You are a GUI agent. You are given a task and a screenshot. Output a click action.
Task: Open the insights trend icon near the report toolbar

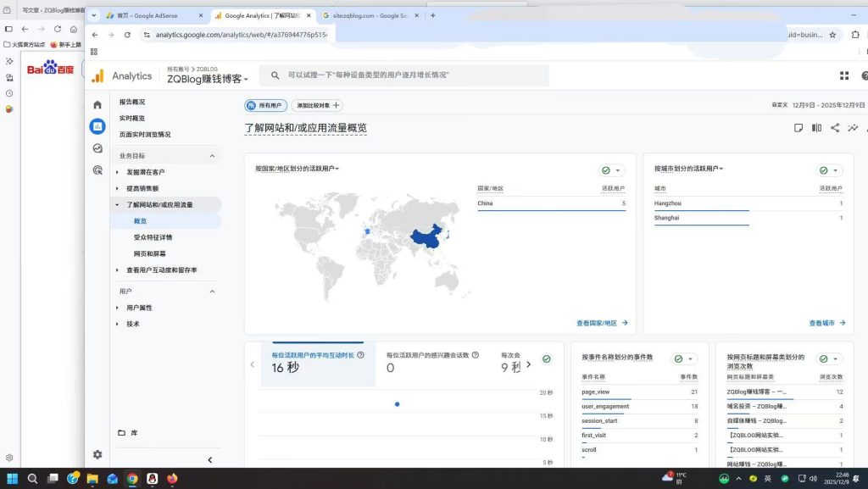pyautogui.click(x=854, y=127)
